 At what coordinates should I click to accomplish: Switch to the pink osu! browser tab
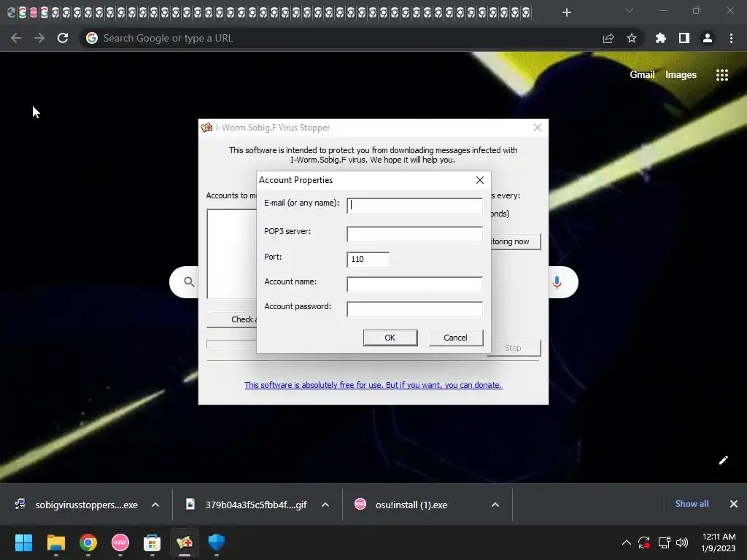tap(34, 12)
